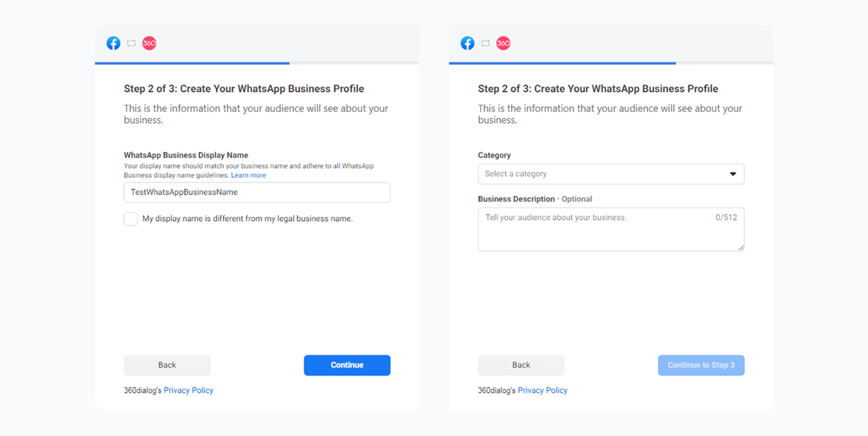This screenshot has width=868, height=436.
Task: Open the Select a category dropdown
Action: point(610,174)
